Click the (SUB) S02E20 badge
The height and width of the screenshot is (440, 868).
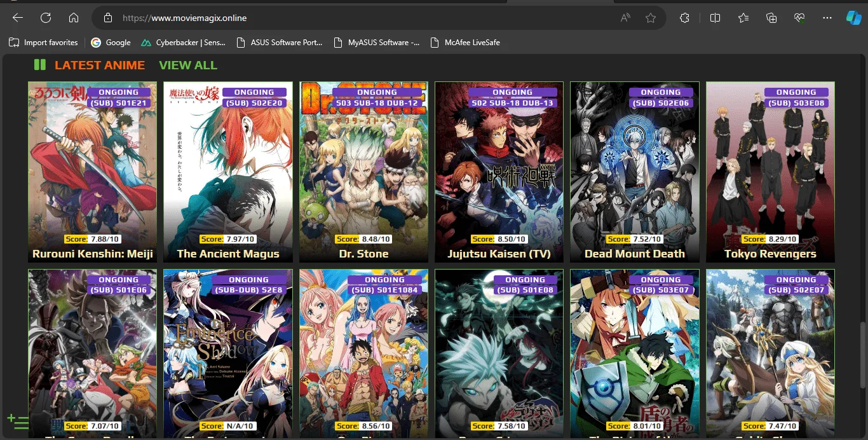tap(254, 103)
